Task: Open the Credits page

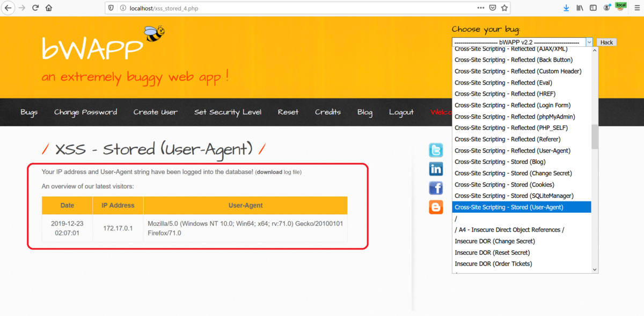Action: [x=328, y=112]
